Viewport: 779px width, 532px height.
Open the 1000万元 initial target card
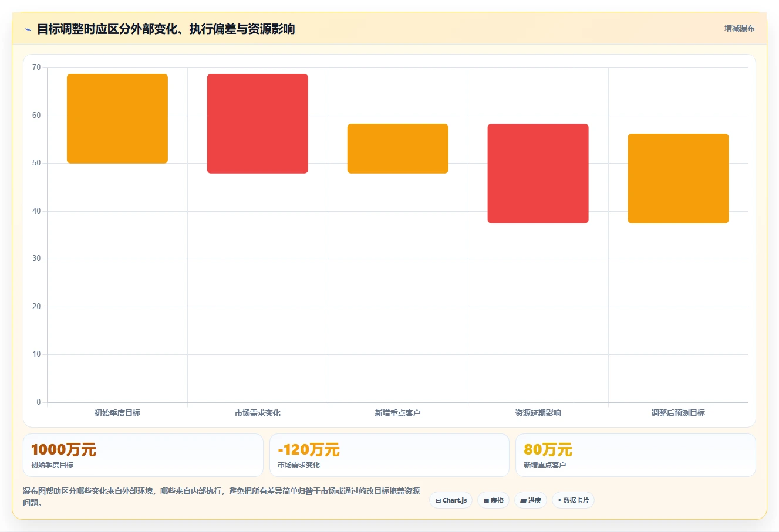click(x=143, y=455)
